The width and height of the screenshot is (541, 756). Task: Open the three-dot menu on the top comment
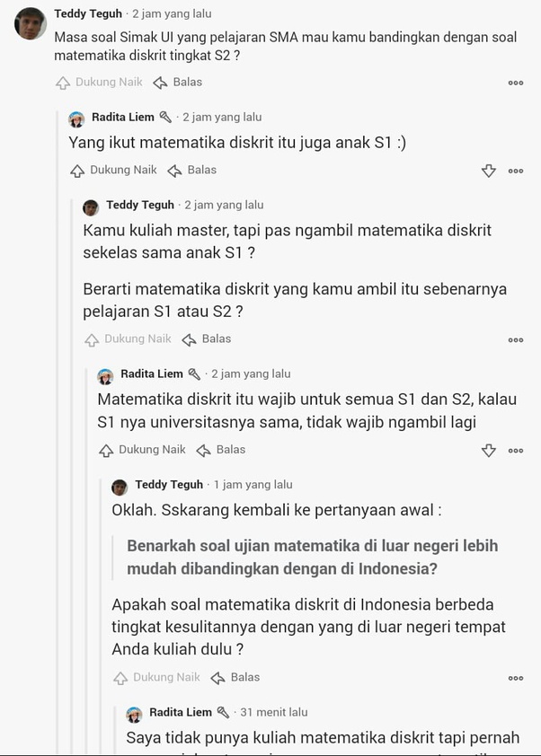(515, 82)
